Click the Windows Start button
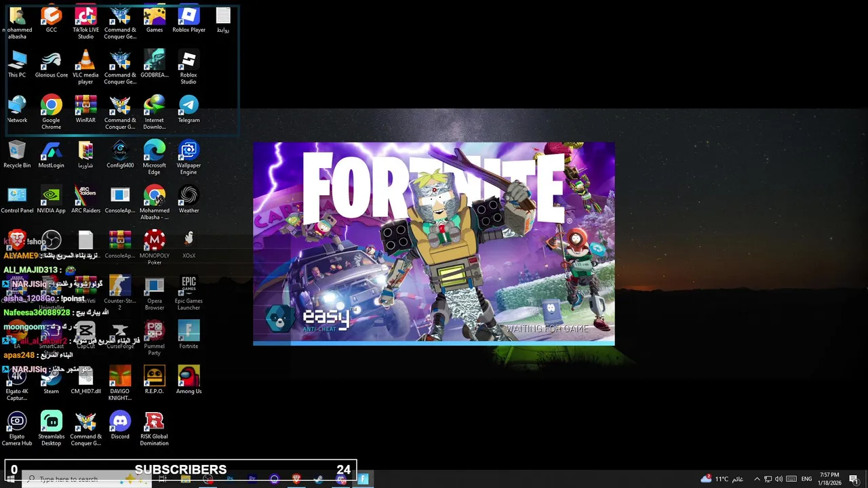 (x=11, y=479)
